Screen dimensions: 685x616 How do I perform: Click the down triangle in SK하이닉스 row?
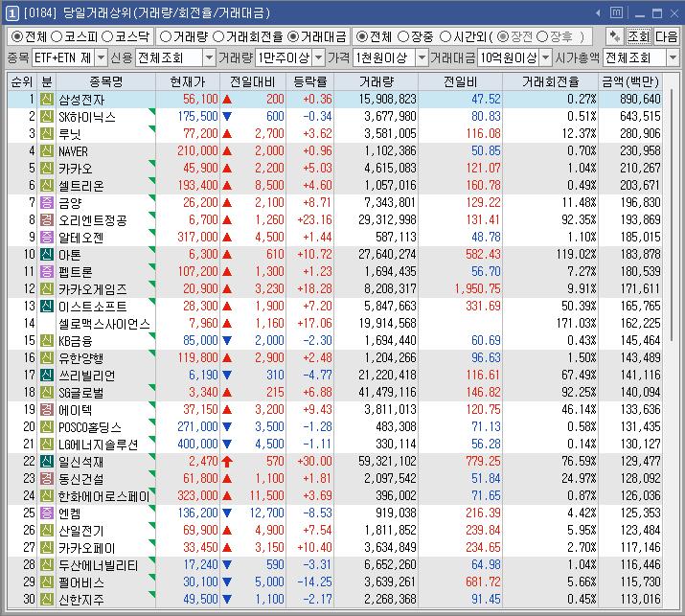227,117
